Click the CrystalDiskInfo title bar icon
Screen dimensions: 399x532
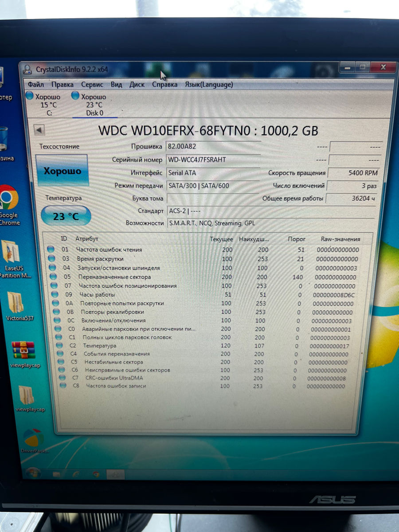(x=28, y=70)
